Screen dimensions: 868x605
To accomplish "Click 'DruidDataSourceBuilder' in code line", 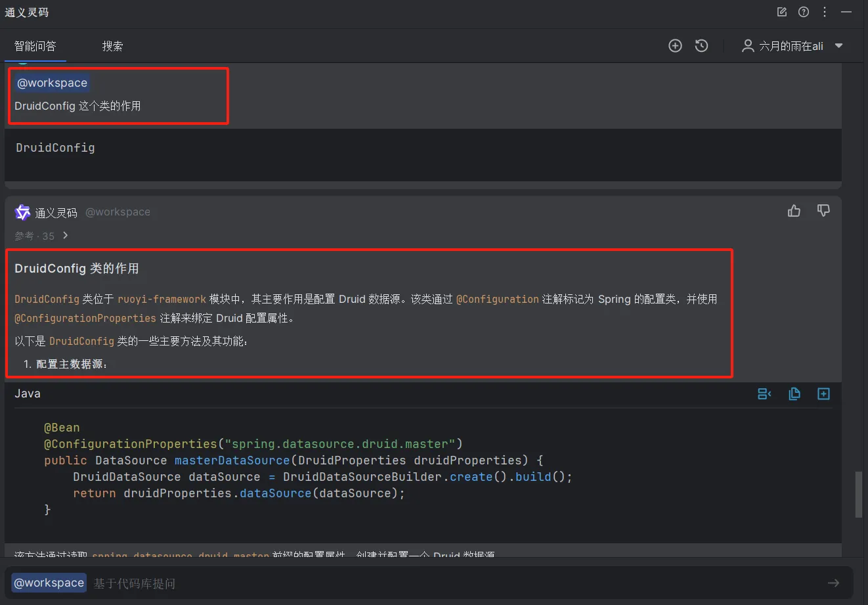I will point(363,476).
